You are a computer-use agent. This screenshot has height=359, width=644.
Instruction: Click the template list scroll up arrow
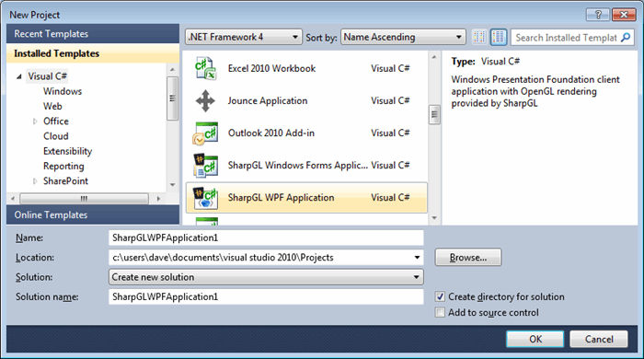coord(434,57)
